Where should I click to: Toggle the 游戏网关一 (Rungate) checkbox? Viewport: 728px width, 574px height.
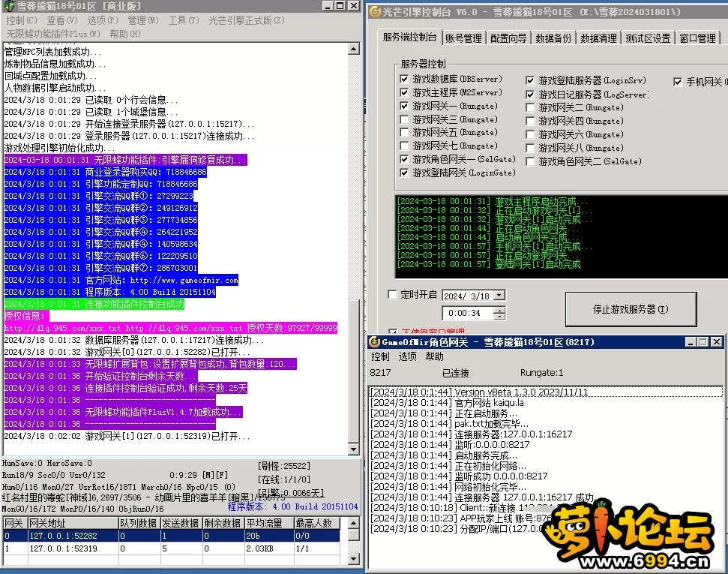point(404,106)
